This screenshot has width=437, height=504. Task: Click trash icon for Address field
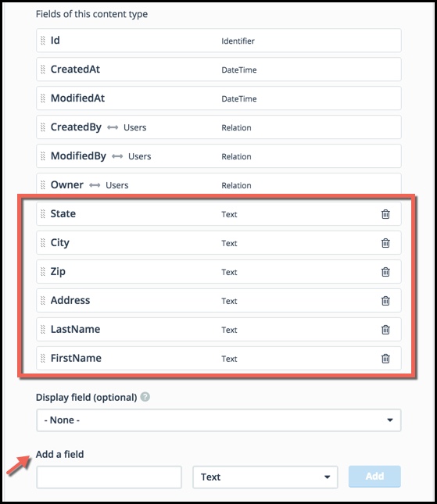[385, 301]
